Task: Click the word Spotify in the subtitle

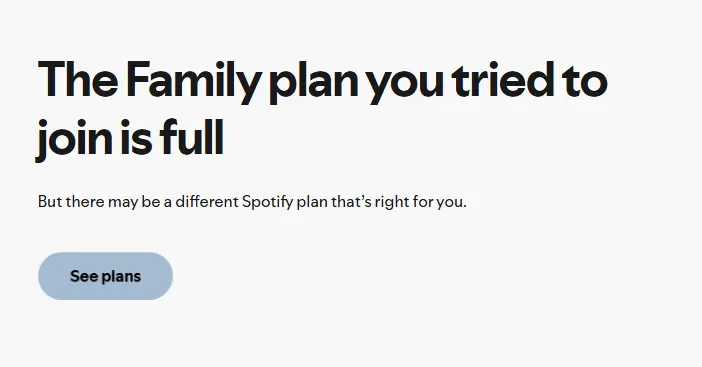Action: (x=267, y=202)
